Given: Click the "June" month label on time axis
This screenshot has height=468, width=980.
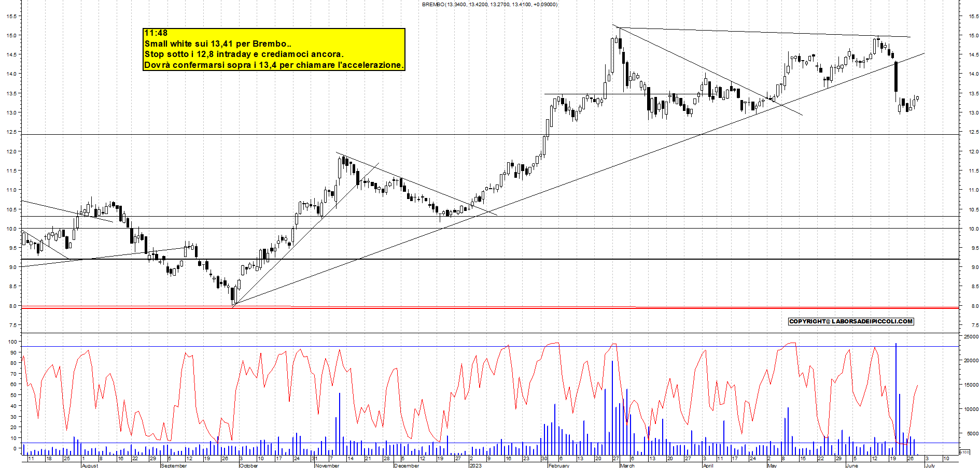Looking at the screenshot, I should (x=852, y=465).
